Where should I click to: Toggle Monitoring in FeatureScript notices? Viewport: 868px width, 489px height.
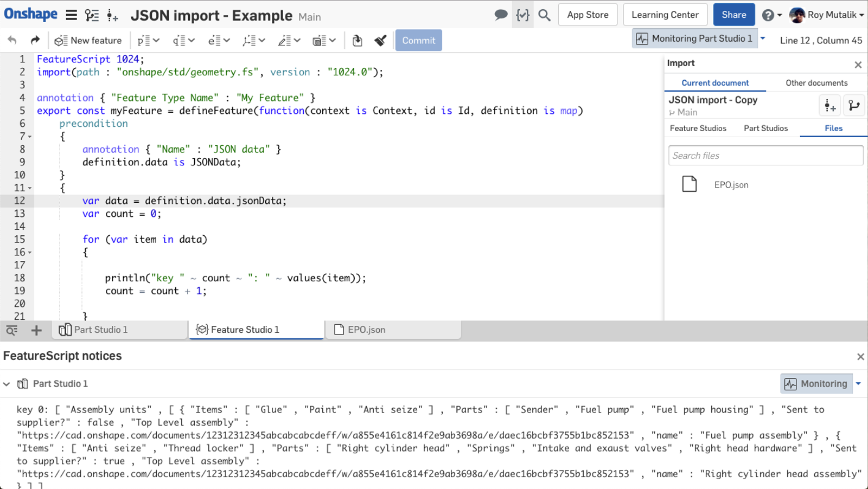[x=816, y=384]
